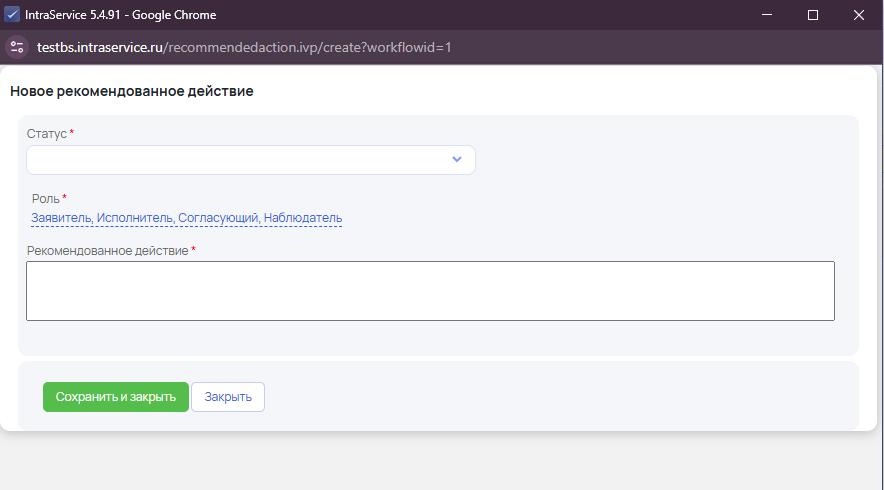Click the Закрыть button
The width and height of the screenshot is (884, 490).
pos(228,397)
